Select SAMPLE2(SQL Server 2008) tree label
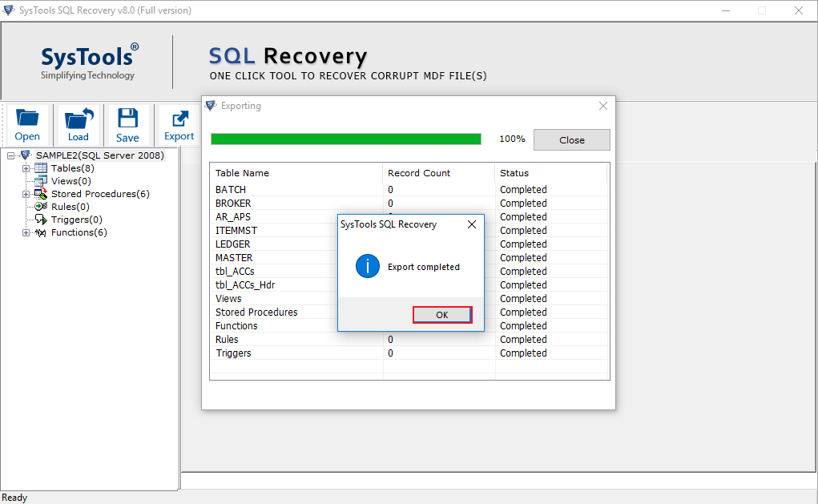Screen dimensions: 818x504 point(99,155)
